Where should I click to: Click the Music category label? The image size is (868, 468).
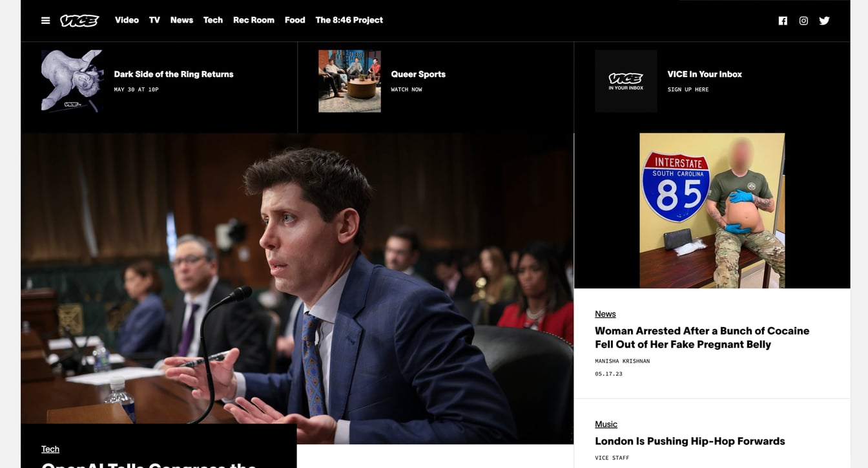coord(606,424)
